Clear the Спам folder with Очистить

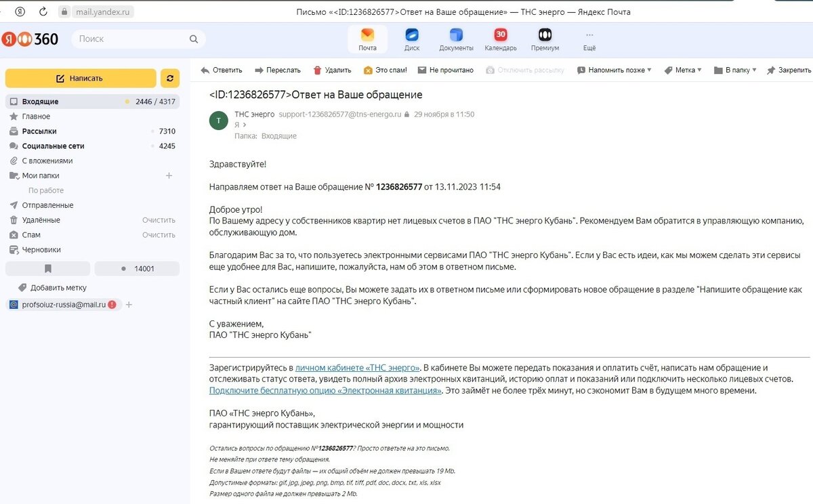159,235
